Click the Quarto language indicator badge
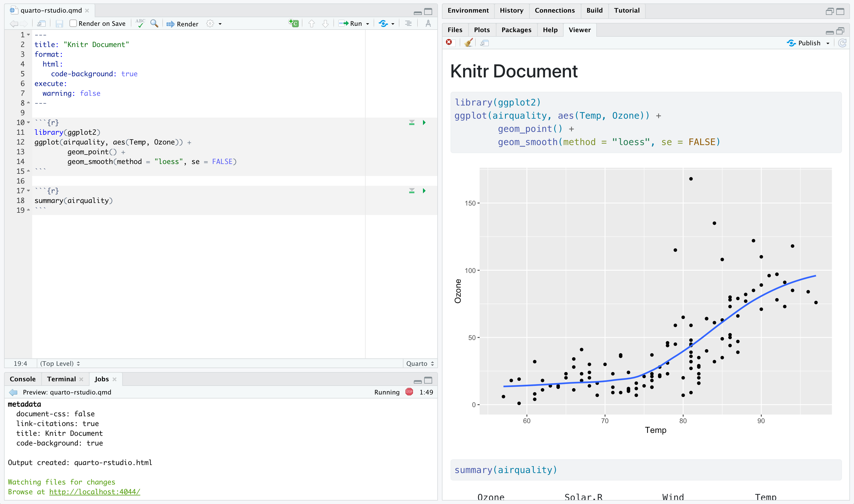This screenshot has width=854, height=504. (x=419, y=363)
